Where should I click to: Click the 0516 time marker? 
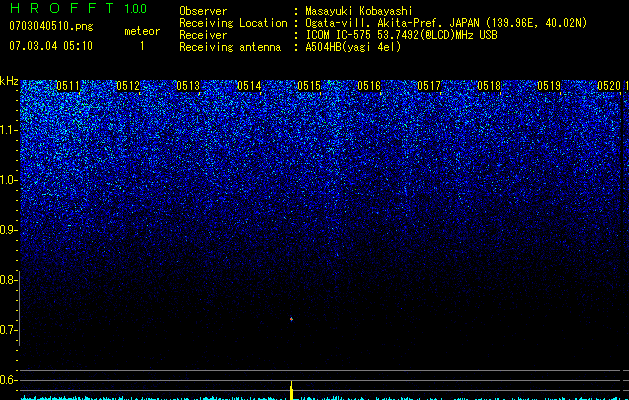pyautogui.click(x=369, y=86)
